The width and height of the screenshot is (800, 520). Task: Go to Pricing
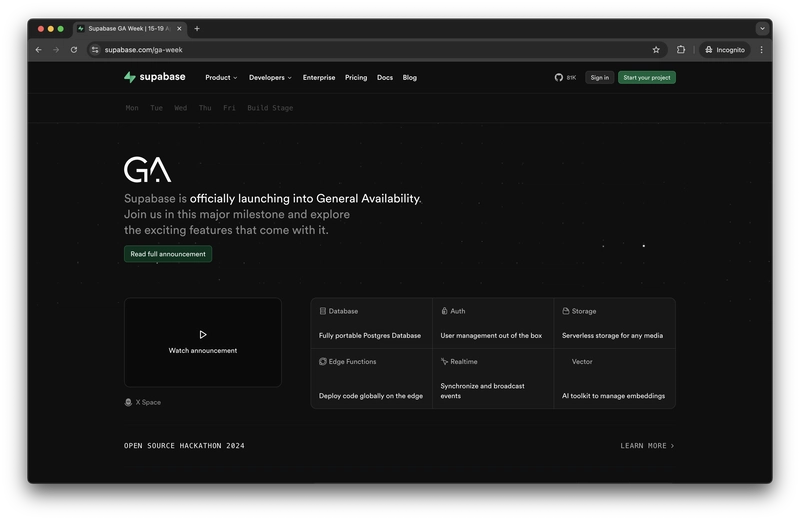[x=356, y=78]
